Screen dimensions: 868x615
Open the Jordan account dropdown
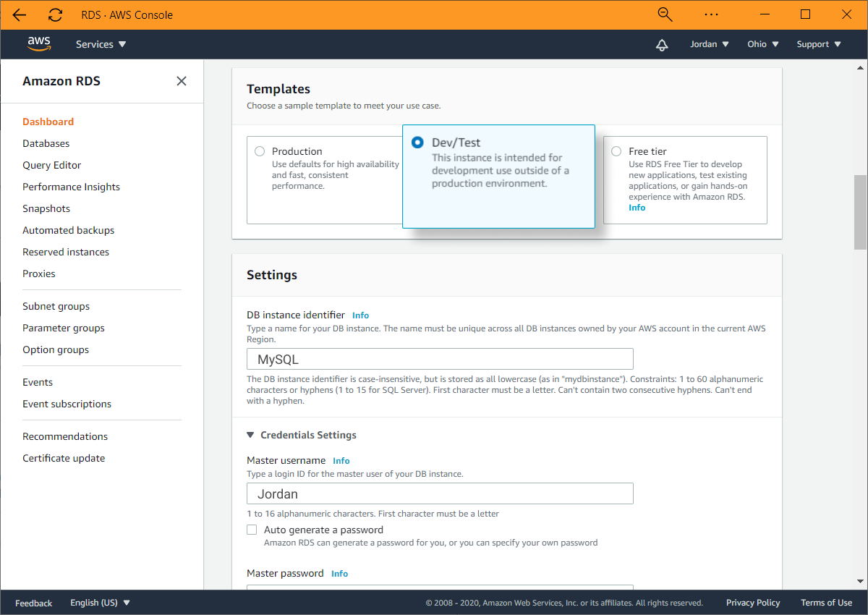coord(710,44)
